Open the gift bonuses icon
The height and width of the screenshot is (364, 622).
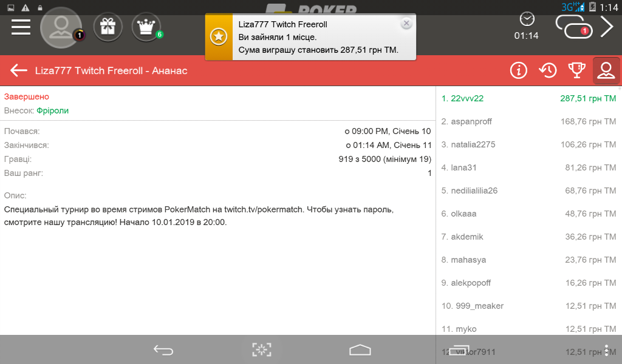coord(108,27)
